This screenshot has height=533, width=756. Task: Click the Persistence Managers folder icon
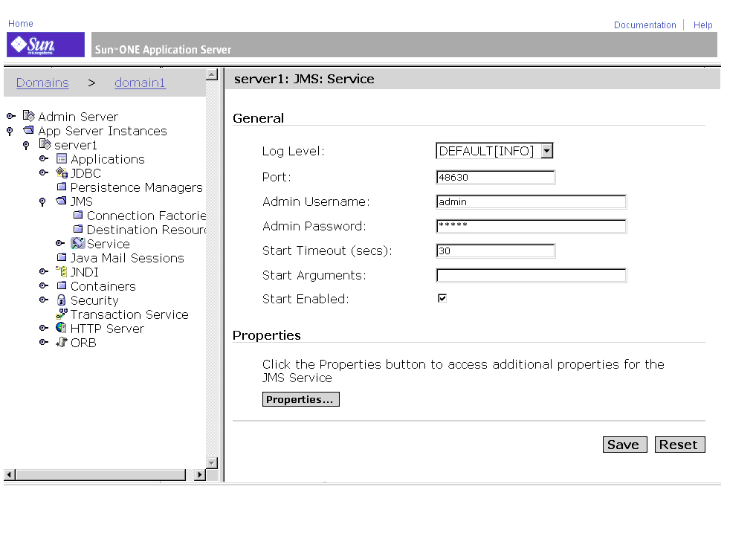point(61,187)
